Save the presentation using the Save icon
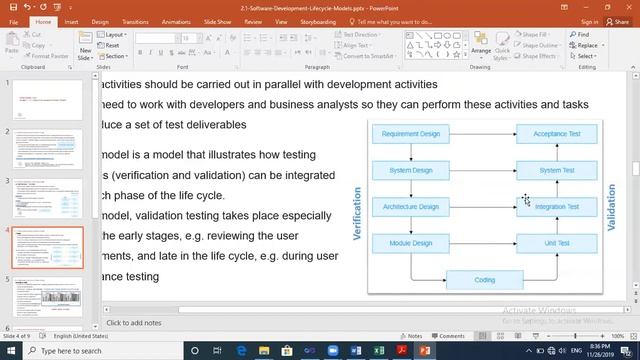 pos(13,7)
